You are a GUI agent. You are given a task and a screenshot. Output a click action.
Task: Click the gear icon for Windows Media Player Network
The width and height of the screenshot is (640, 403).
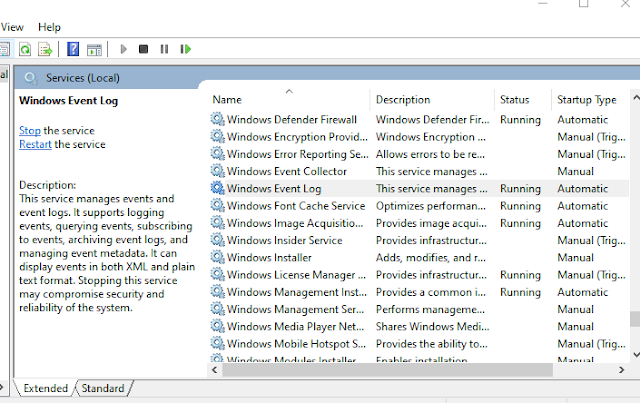(218, 326)
